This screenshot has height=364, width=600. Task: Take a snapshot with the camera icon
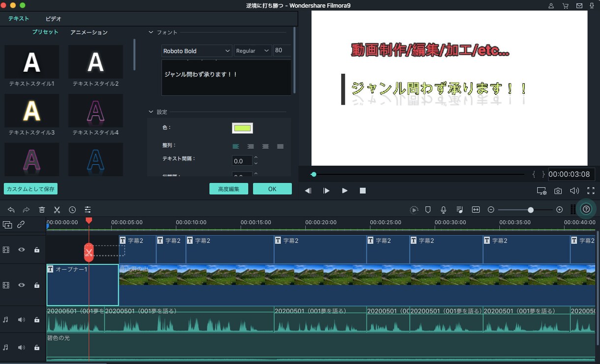point(558,191)
